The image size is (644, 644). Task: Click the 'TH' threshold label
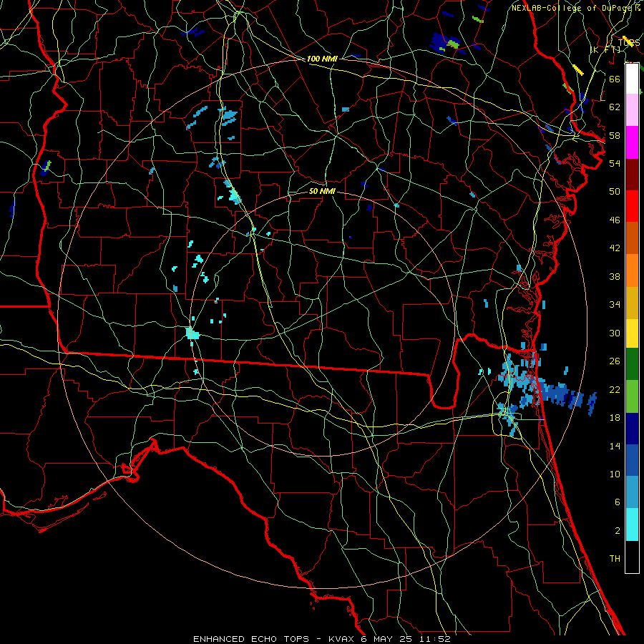(615, 559)
